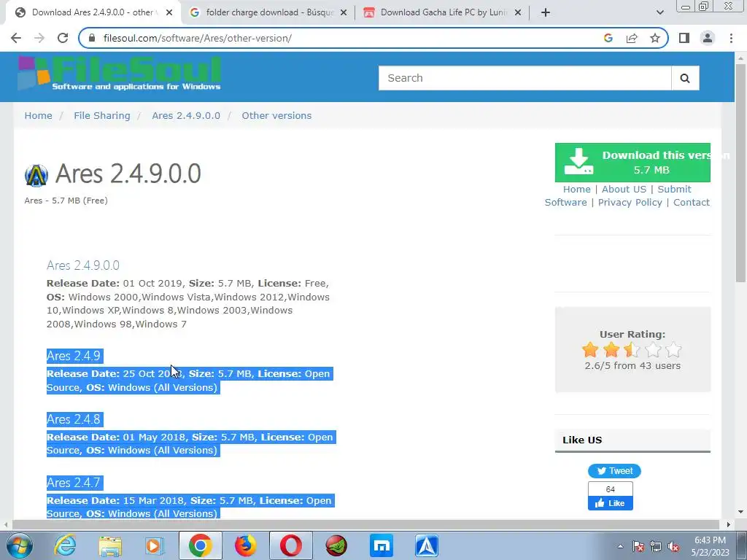Expand the tab search dropdown
Image resolution: width=747 pixels, height=560 pixels.
pyautogui.click(x=659, y=12)
